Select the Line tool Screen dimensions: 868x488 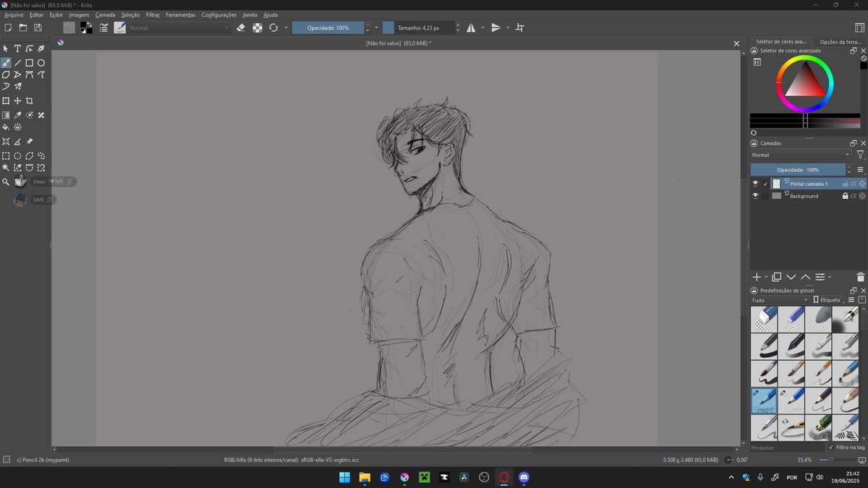click(17, 63)
